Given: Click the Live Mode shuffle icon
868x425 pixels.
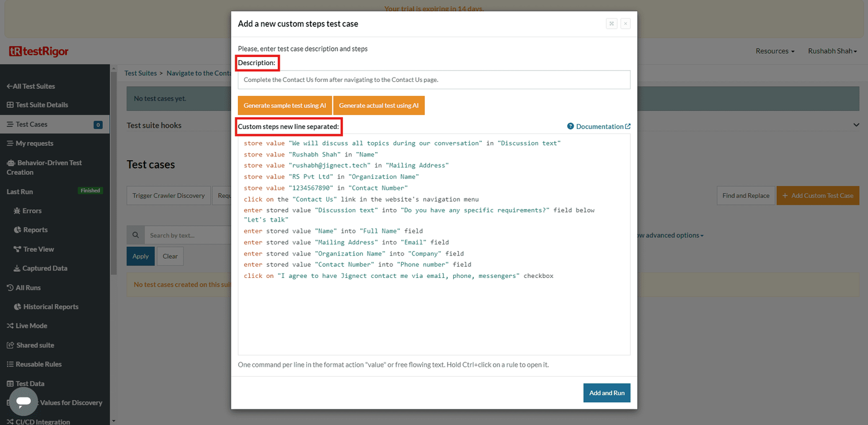Looking at the screenshot, I should click(10, 326).
